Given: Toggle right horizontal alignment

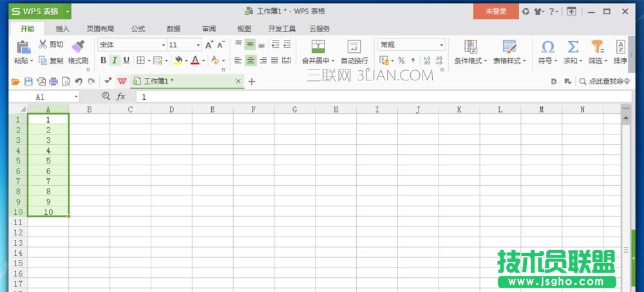Looking at the screenshot, I should point(263,60).
